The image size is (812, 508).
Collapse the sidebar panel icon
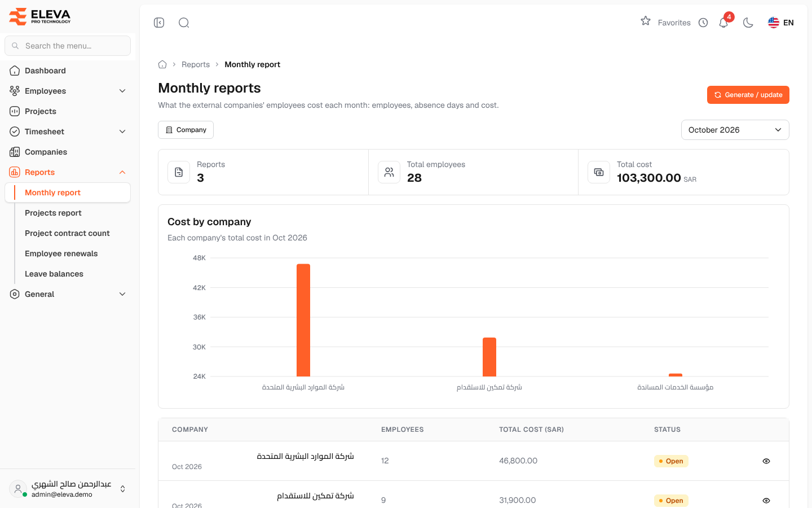pos(159,23)
